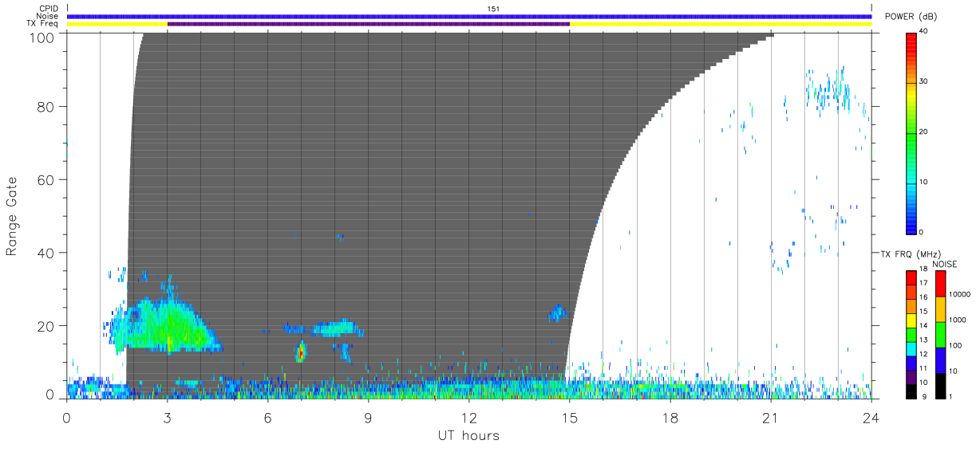Click the Noise row label above the plot
Screen dimensions: 980x452
click(46, 16)
